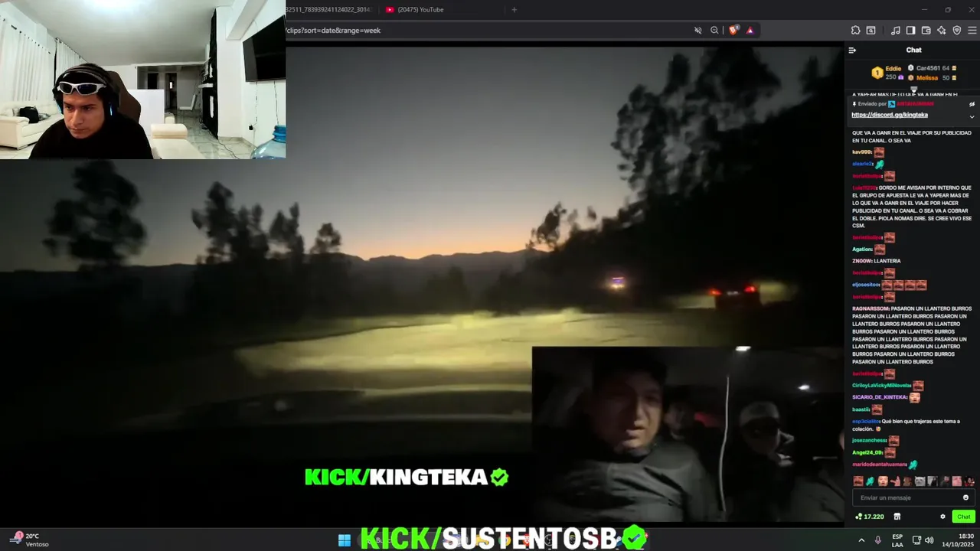Click the microphone icon in system tray
The width and height of the screenshot is (980, 551).
tap(877, 540)
